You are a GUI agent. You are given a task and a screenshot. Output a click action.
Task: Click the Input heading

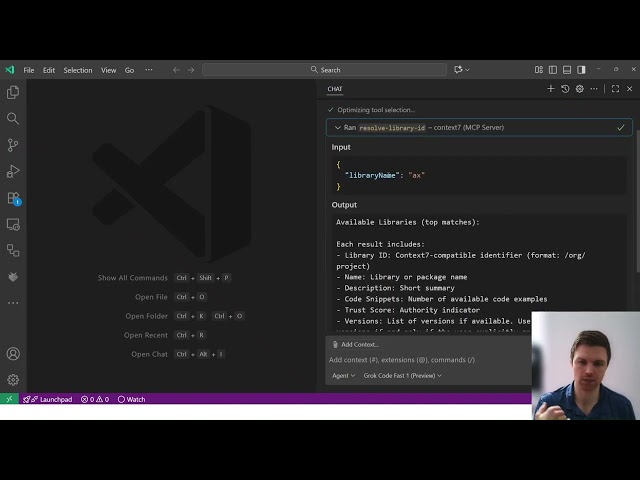click(341, 147)
